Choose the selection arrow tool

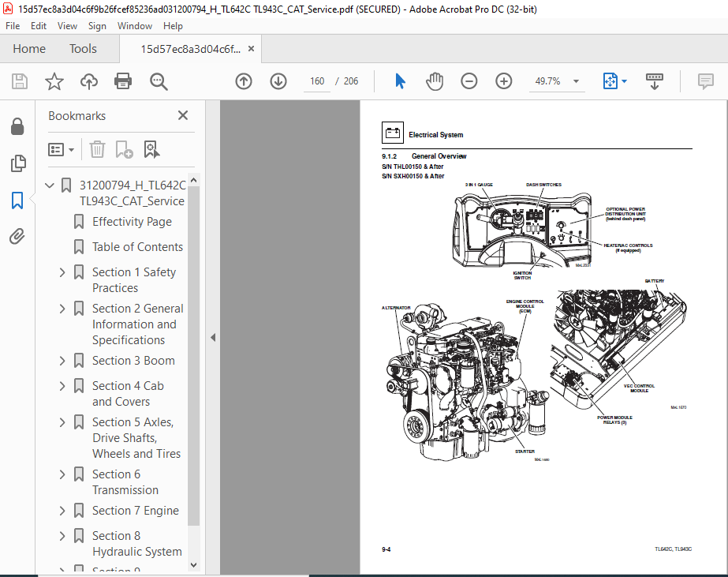click(400, 81)
